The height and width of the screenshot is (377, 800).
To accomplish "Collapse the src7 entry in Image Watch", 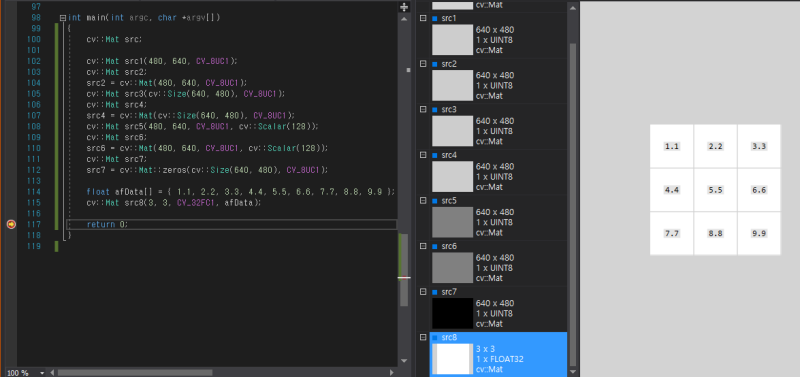I will (x=423, y=291).
